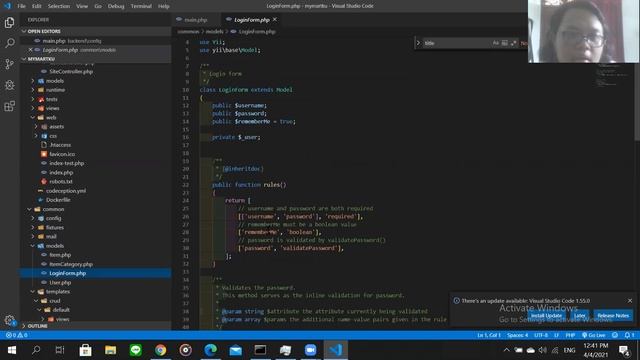
Task: Click Later on update notification
Action: [x=580, y=316]
